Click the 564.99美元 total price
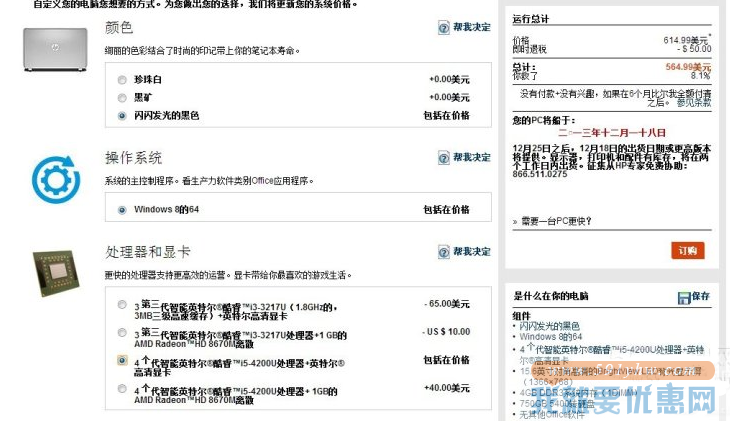Viewport: 730px width, 424px height. click(x=688, y=67)
